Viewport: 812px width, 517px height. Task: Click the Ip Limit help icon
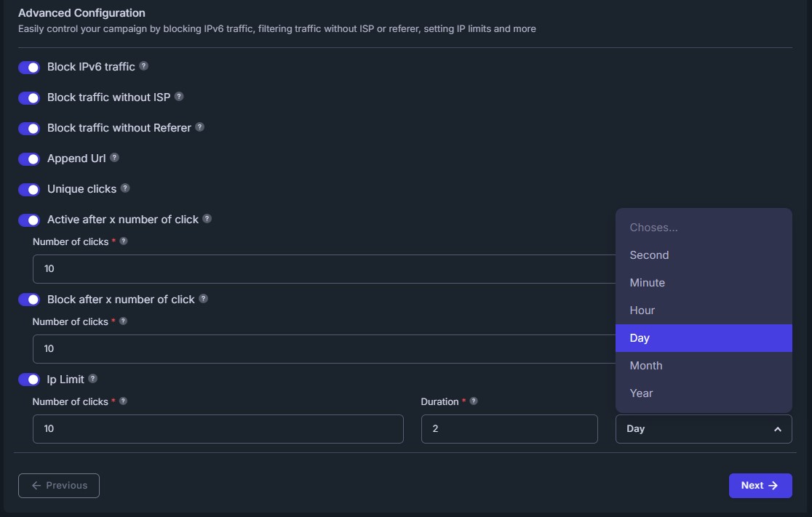tap(93, 379)
